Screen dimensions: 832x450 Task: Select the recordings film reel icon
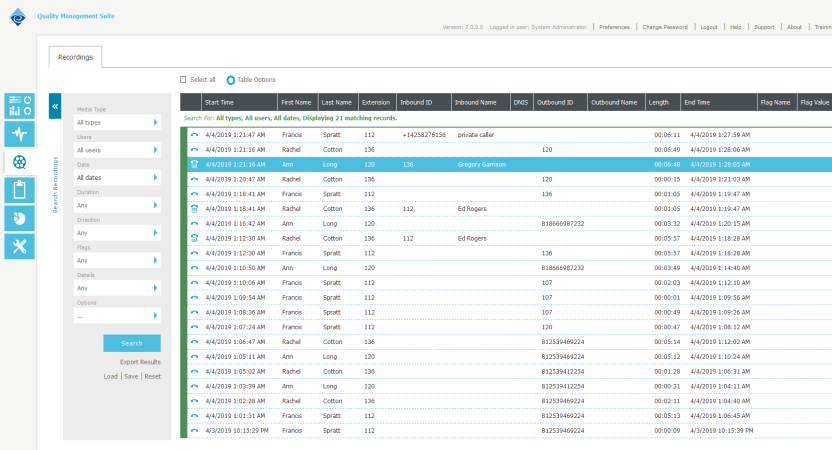(20, 162)
